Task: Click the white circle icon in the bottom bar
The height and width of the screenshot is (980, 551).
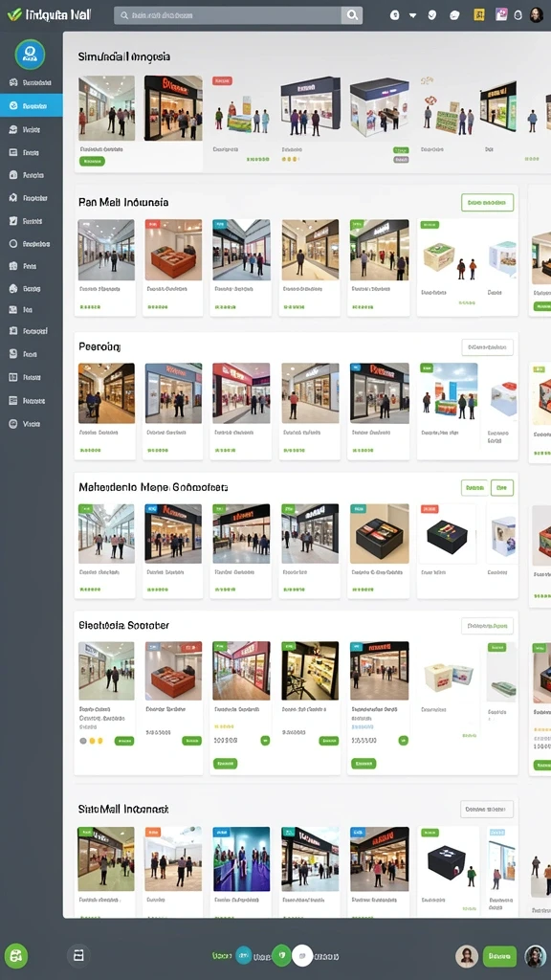Action: click(302, 955)
